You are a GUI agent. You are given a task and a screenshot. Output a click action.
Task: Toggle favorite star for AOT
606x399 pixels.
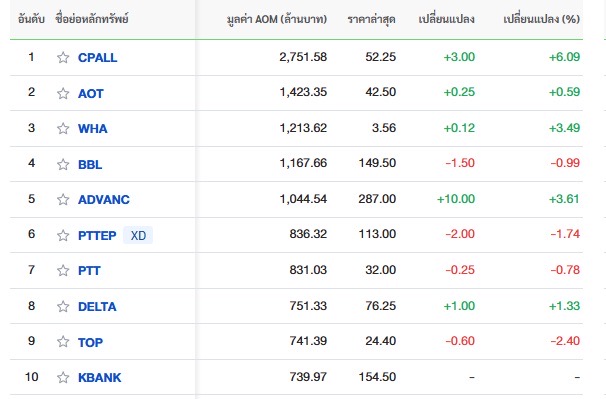point(63,93)
